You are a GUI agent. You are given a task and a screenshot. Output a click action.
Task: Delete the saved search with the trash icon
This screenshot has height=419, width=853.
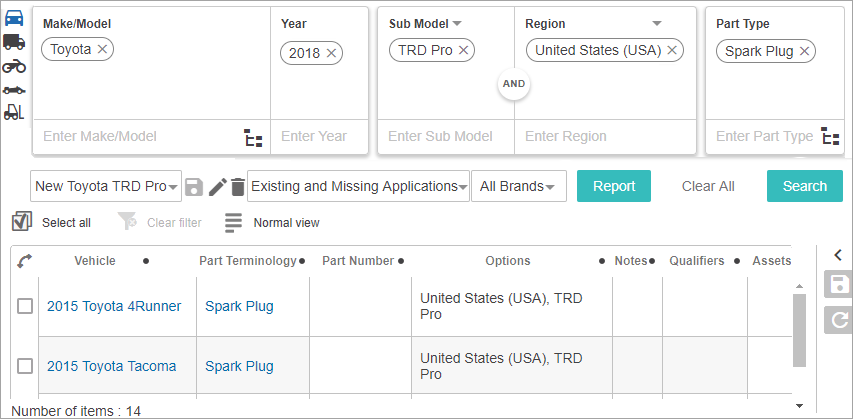[238, 187]
